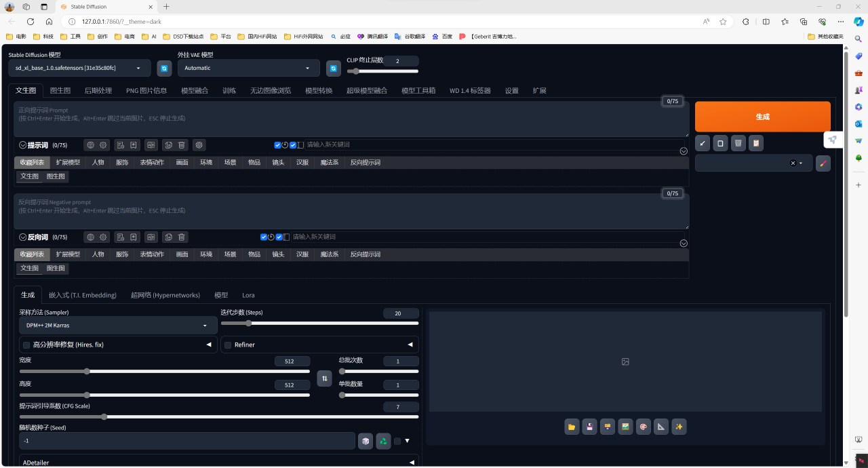Open the WD 1.4 标签器 tab
This screenshot has height=468, width=868.
pos(470,90)
